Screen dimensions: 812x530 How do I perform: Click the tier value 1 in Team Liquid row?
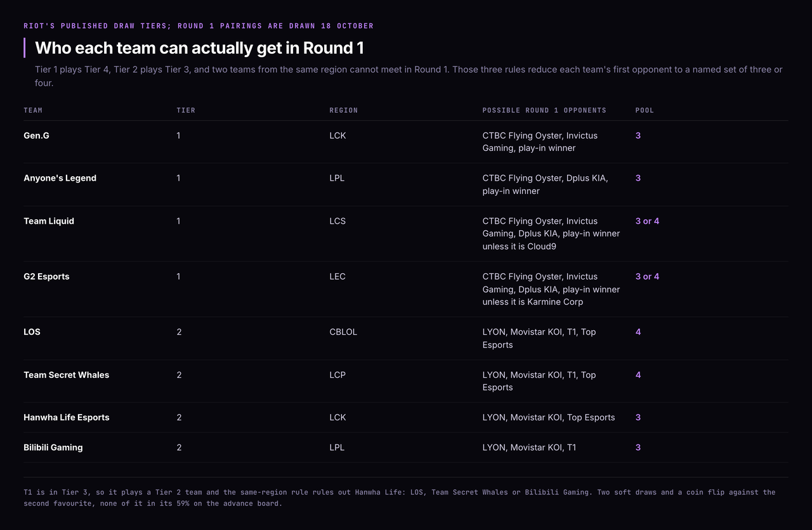178,221
